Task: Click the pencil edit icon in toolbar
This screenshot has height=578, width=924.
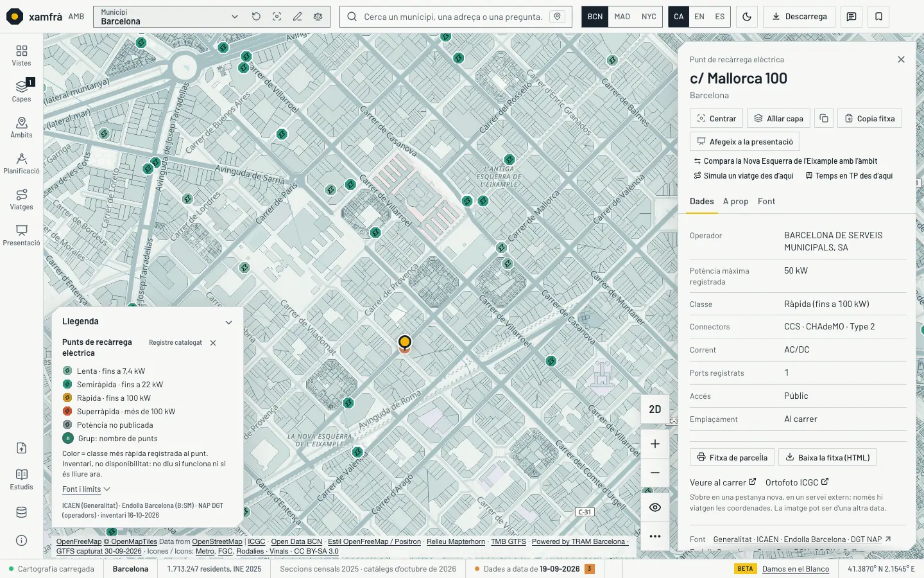Action: pos(297,17)
